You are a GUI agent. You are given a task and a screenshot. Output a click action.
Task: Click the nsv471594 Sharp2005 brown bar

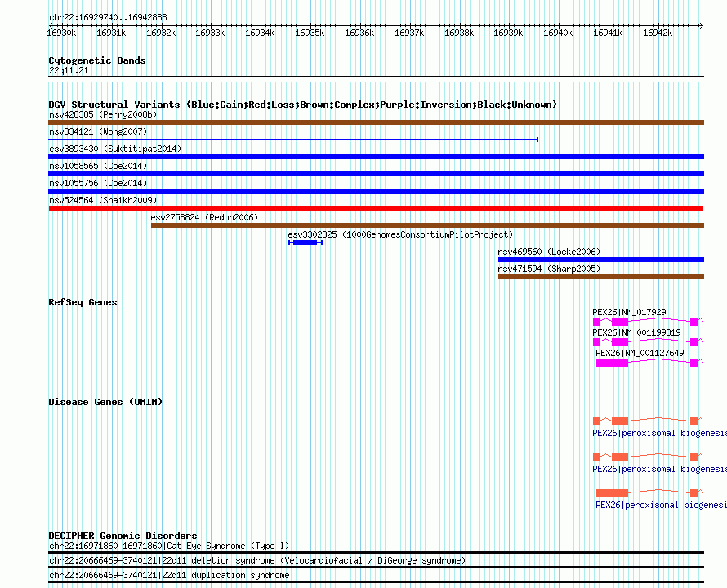pos(601,277)
